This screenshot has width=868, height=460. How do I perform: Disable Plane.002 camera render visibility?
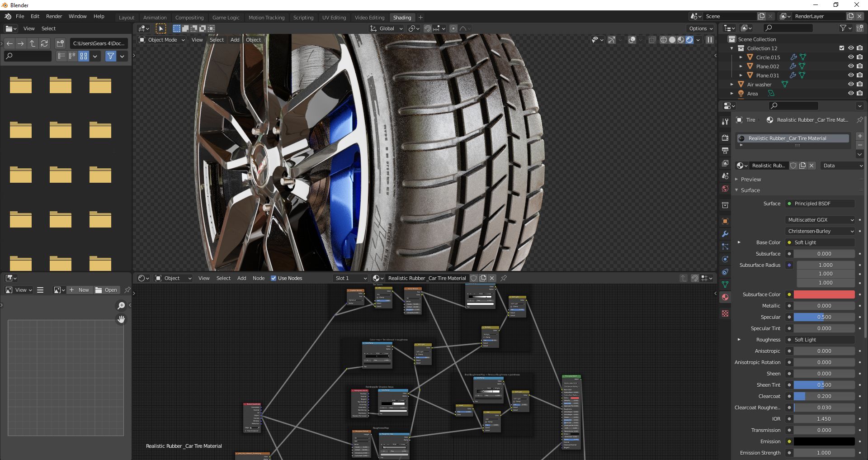click(860, 66)
